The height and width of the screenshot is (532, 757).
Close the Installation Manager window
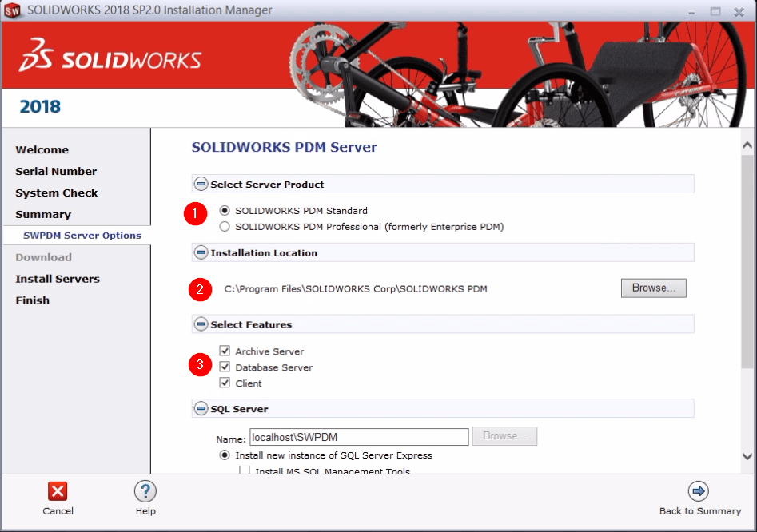point(739,11)
